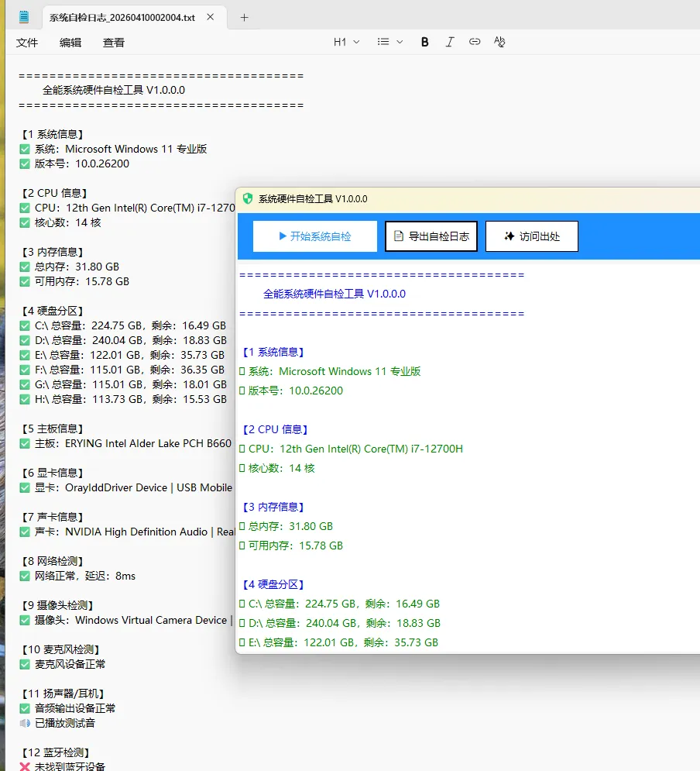Click green check beside 音频输出设备正常

pos(25,709)
